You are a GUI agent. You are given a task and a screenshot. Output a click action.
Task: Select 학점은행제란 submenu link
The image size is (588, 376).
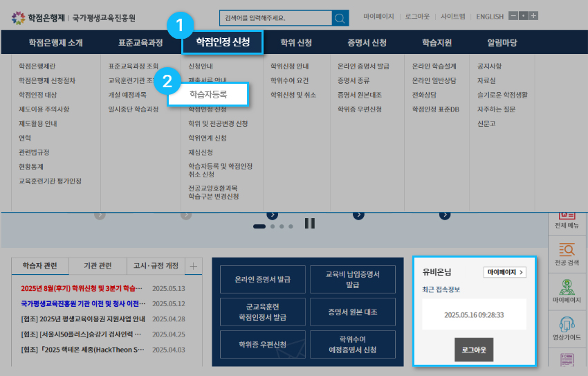(37, 66)
